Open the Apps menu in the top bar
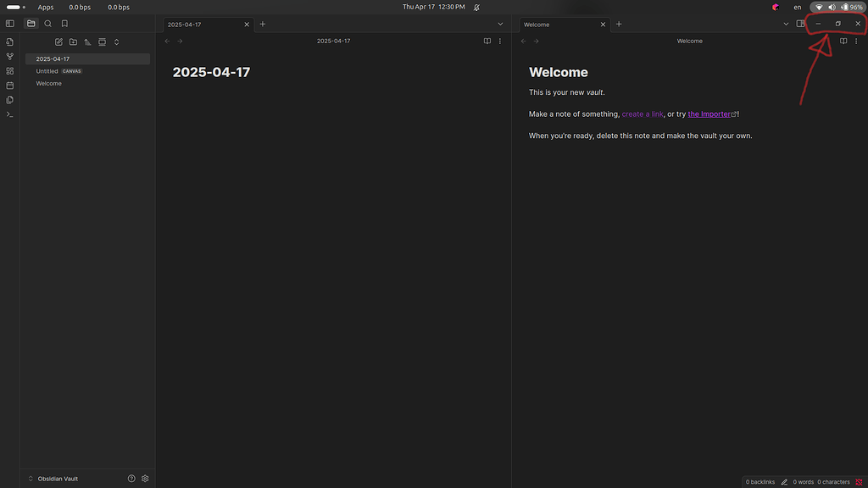The height and width of the screenshot is (488, 868). click(x=46, y=7)
